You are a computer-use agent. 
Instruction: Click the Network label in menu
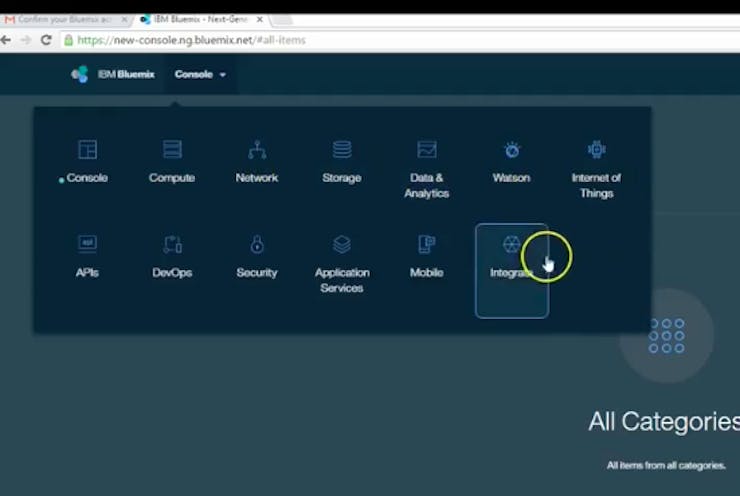pos(257,178)
